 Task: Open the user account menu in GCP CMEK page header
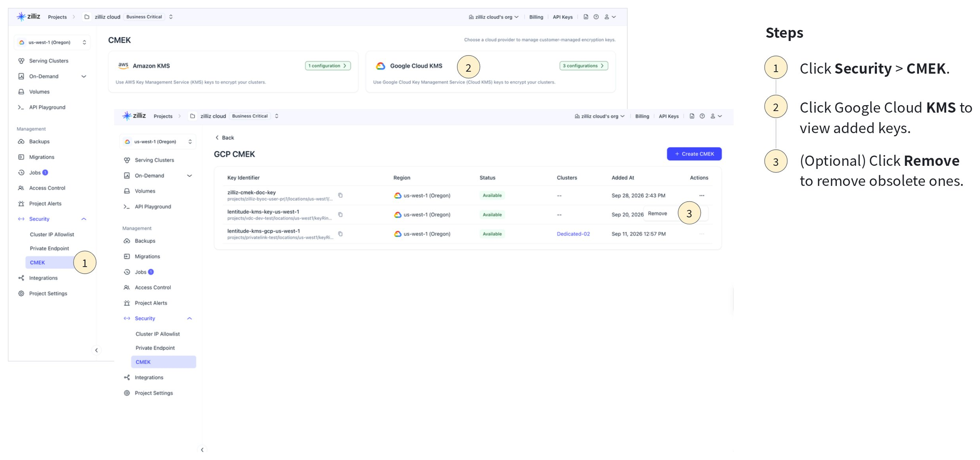[x=716, y=116]
